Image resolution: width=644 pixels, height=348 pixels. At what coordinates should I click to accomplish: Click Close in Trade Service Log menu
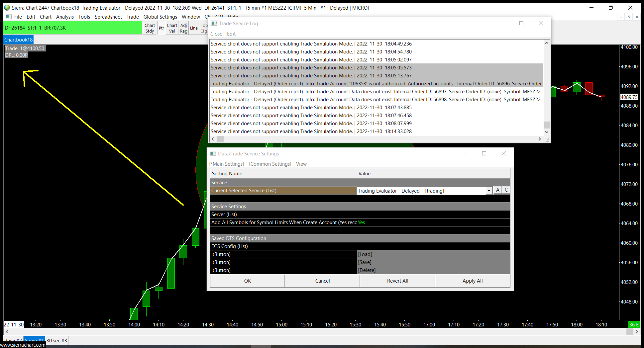[216, 34]
